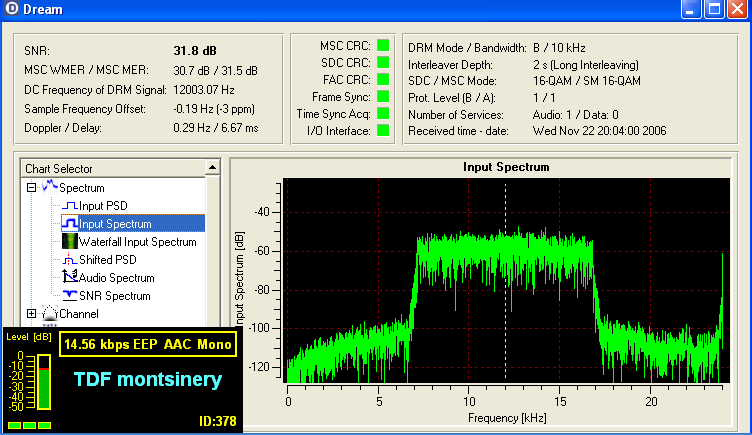Click the TDF montsinery station name
This screenshot has height=435, width=752.
[148, 379]
